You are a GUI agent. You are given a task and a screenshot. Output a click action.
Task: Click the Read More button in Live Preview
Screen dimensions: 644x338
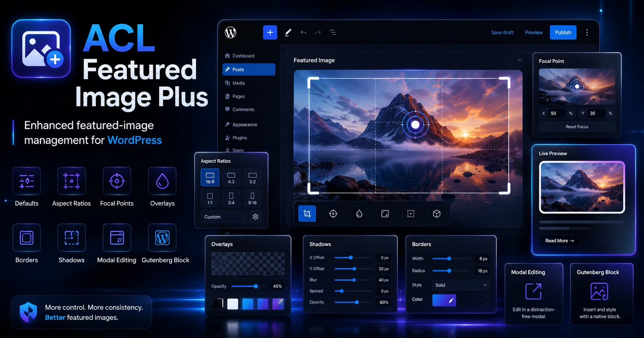pyautogui.click(x=560, y=241)
